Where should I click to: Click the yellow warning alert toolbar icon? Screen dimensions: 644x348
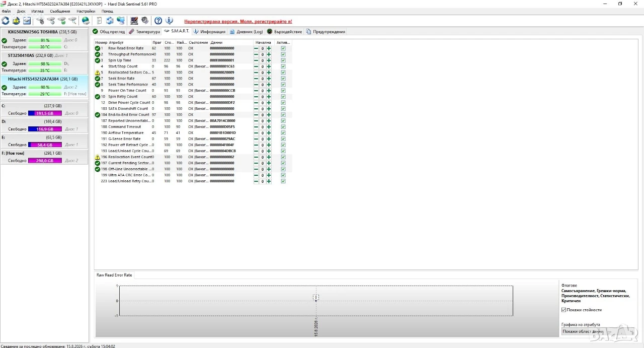(x=16, y=21)
